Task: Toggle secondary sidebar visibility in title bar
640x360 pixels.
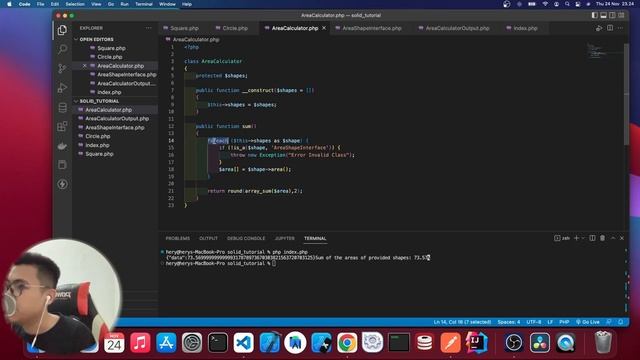Action: 612,15
